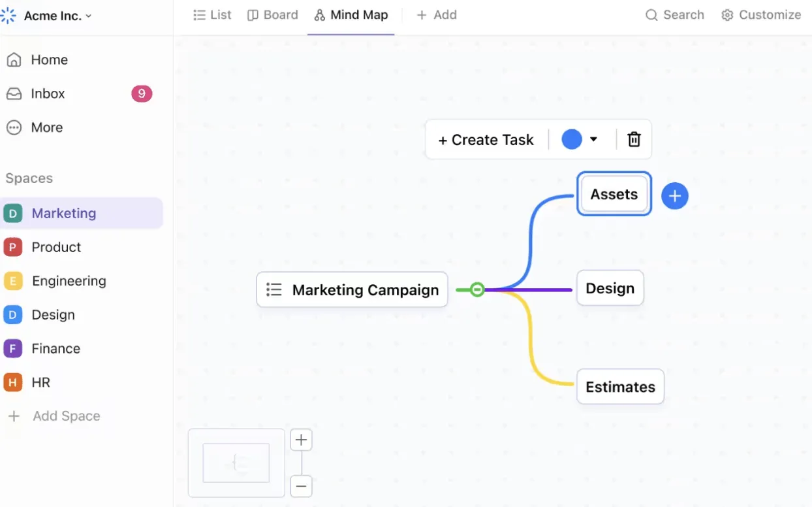Zoom out using the minus control
Image resolution: width=812 pixels, height=507 pixels.
point(301,486)
